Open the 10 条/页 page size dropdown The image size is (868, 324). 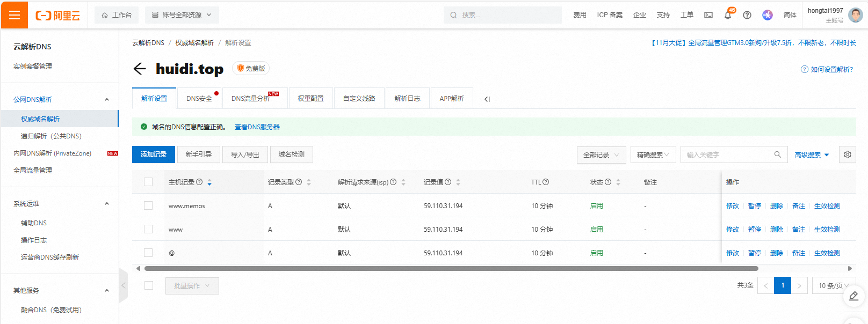(834, 285)
